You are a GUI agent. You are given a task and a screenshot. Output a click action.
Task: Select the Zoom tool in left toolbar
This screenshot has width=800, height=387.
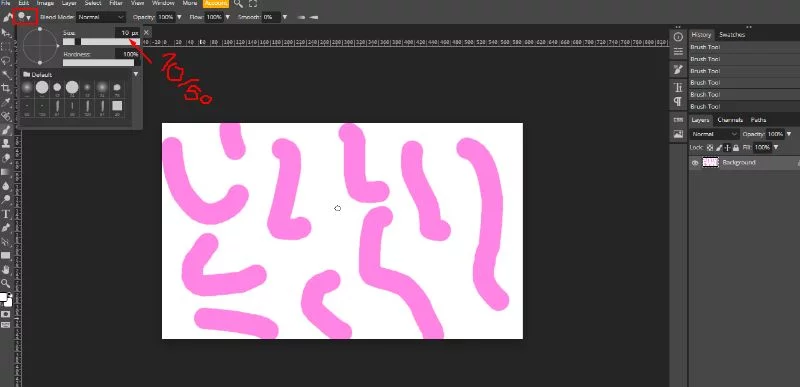pos(6,283)
